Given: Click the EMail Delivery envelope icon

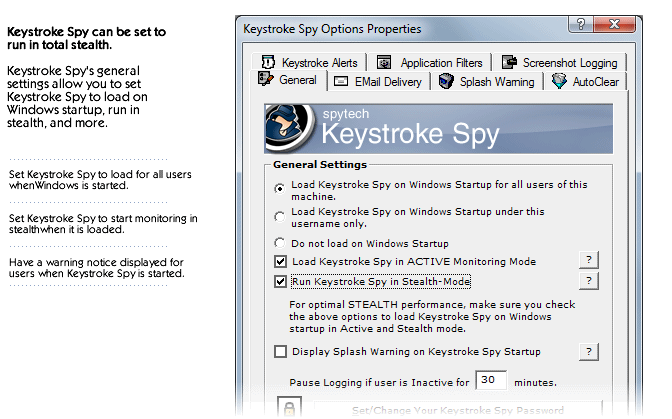Looking at the screenshot, I should 339,81.
